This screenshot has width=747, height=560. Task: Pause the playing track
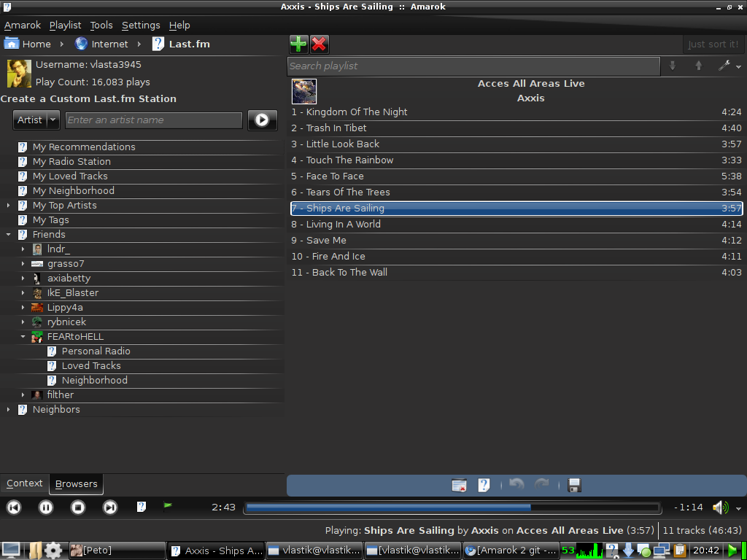pyautogui.click(x=46, y=507)
